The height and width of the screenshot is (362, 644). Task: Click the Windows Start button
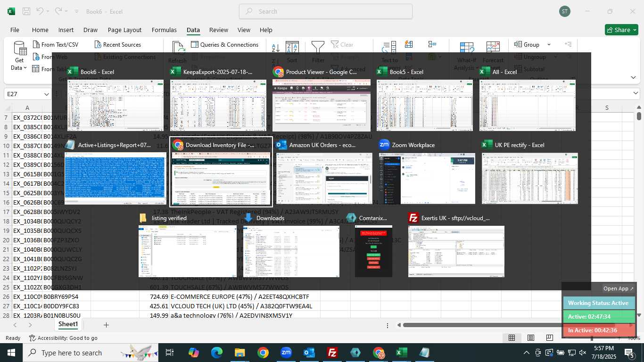pyautogui.click(x=11, y=353)
